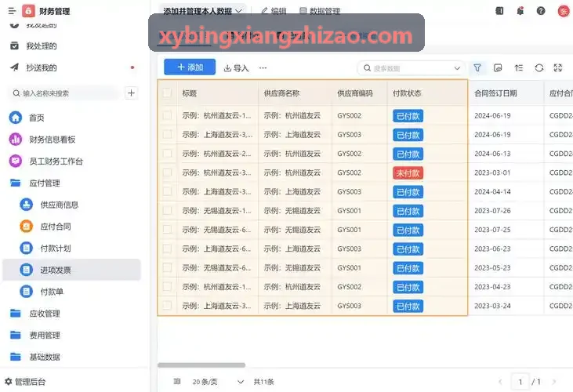Screen dimensions: 573x392
Task: Open notifications bell icon
Action: coord(520,11)
